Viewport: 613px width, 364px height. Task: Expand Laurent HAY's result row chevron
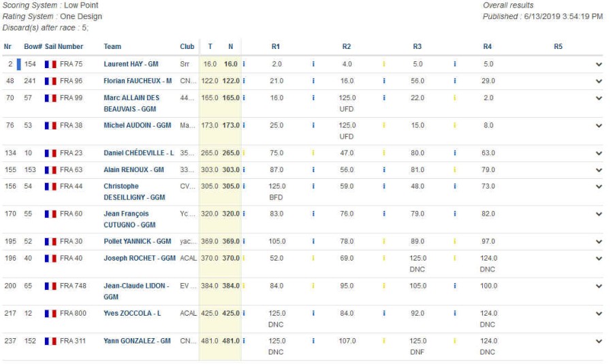599,64
